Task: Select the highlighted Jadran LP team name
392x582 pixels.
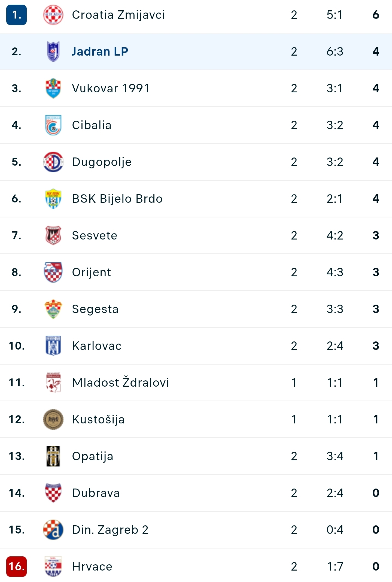Action: [100, 51]
